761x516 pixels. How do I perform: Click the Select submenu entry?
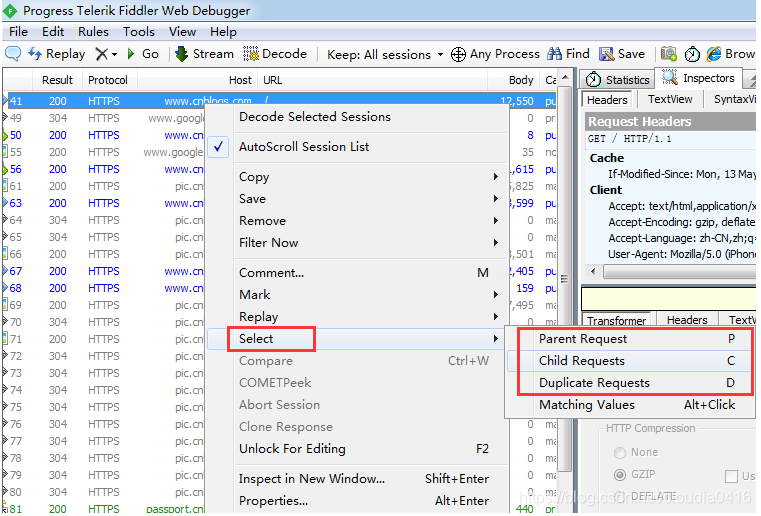358,339
